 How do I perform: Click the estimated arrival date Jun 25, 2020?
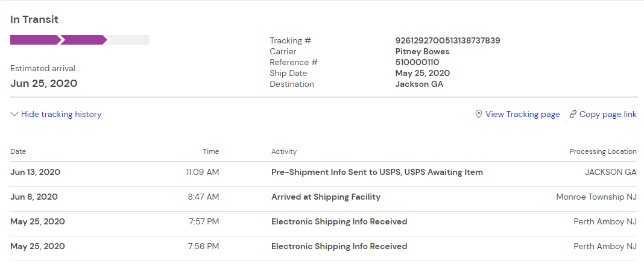[44, 83]
